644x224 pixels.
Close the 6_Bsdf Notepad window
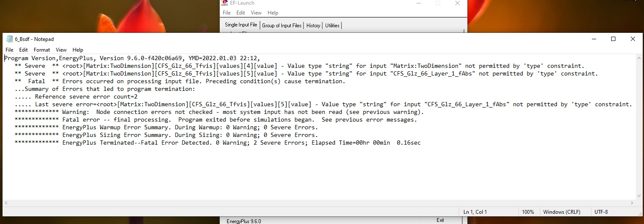(632, 39)
